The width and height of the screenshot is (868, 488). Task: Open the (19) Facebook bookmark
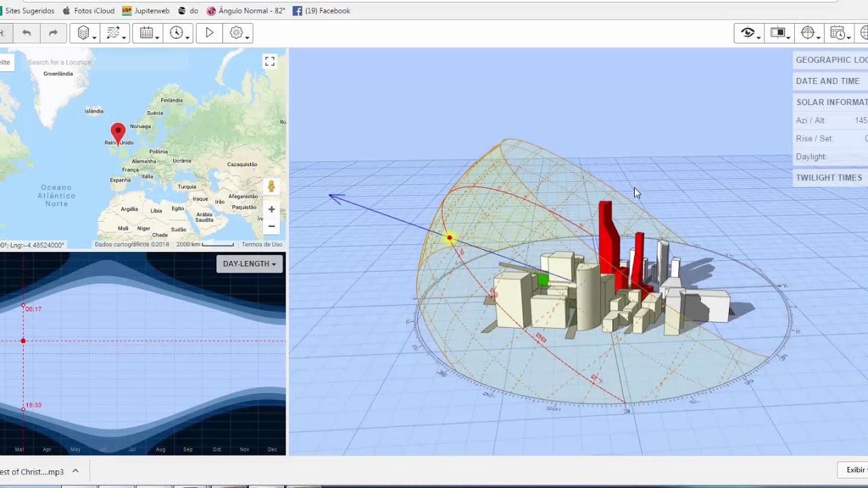[x=321, y=11]
